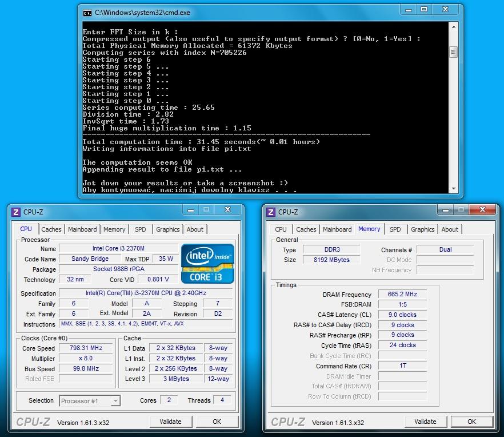Open the About tab in left CPU-Z window
The width and height of the screenshot is (504, 437).
coord(195,229)
